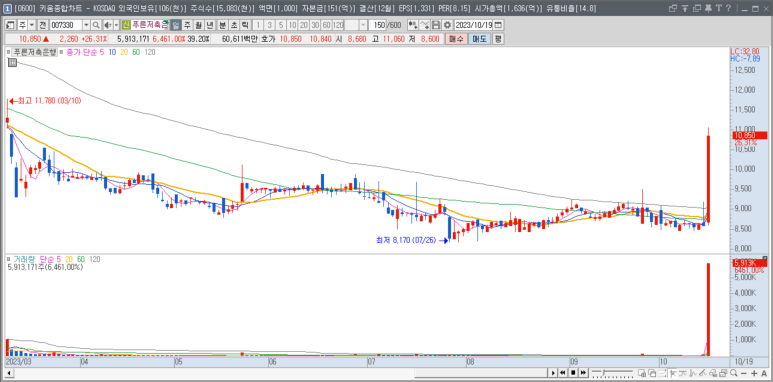The height and width of the screenshot is (382, 773).
Task: Select interval 5 button
Action: coord(281,25)
